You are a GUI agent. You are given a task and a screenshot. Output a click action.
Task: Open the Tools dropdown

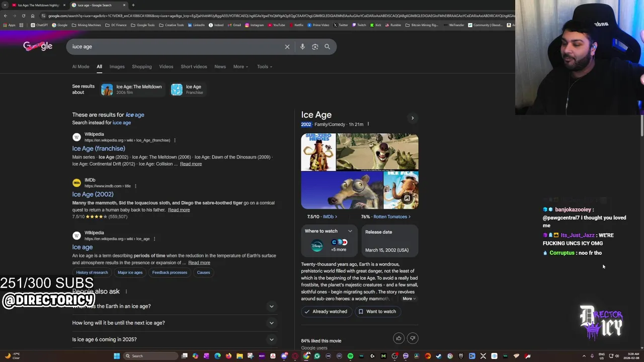click(x=265, y=66)
